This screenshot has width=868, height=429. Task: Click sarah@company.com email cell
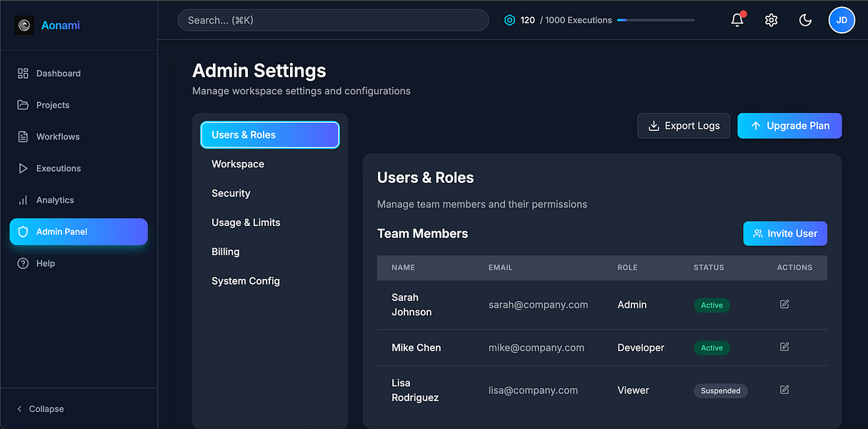(x=539, y=305)
